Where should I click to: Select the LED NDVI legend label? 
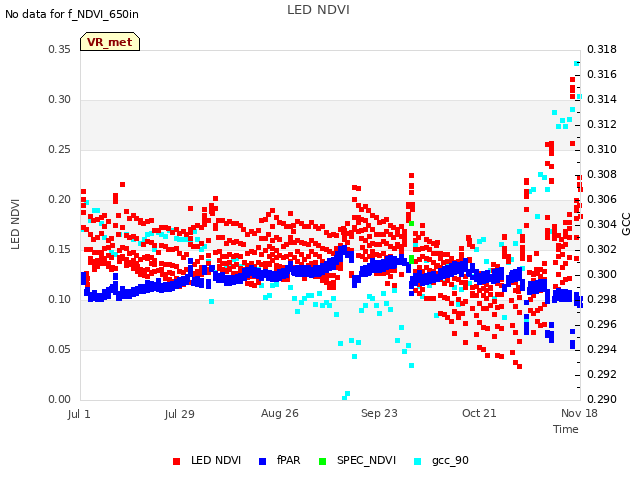[216, 460]
